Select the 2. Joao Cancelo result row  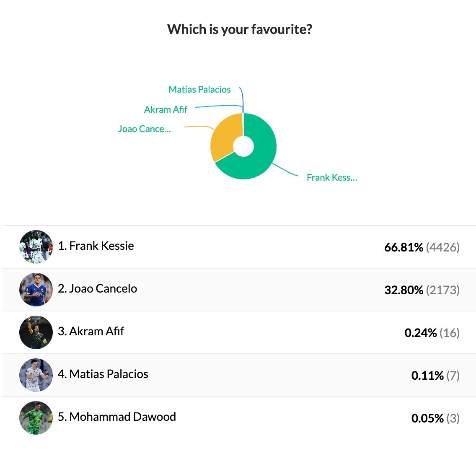pos(239,290)
